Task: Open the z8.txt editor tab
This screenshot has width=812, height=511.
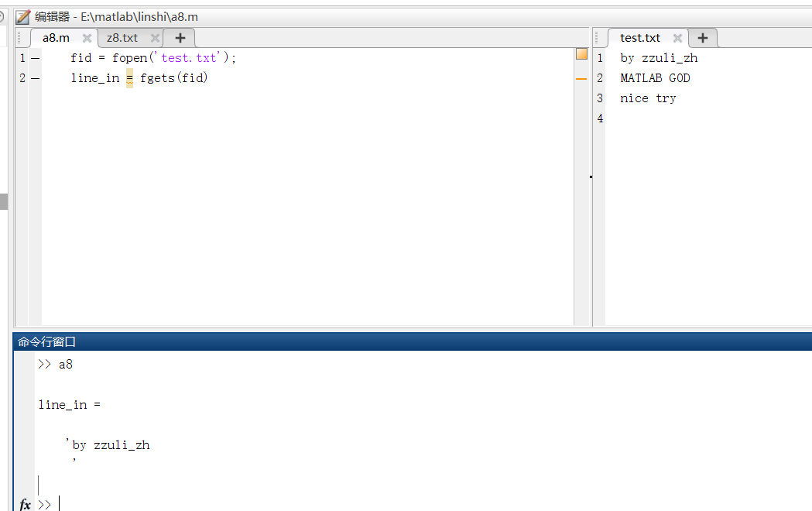Action: (122, 38)
